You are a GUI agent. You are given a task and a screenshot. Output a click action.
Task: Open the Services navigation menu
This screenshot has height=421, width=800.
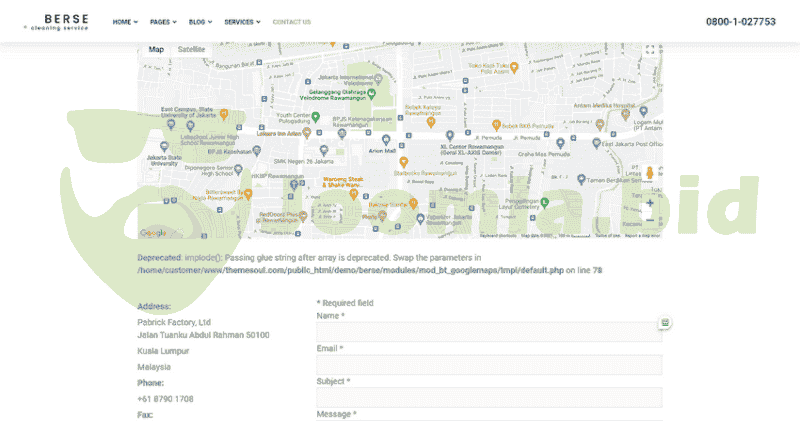(242, 21)
